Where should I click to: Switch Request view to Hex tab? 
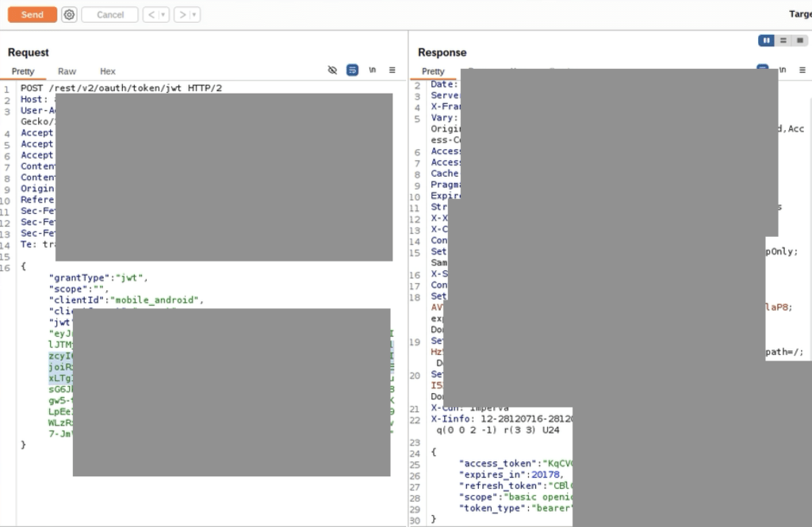pos(108,71)
